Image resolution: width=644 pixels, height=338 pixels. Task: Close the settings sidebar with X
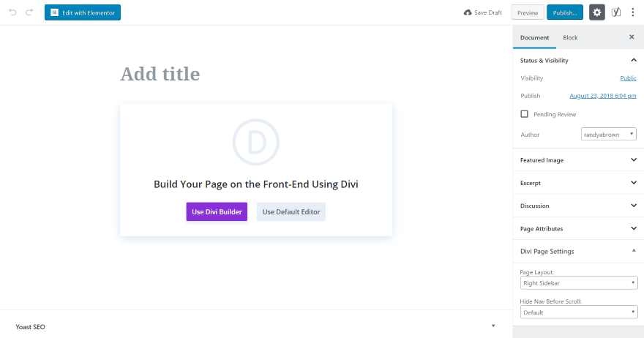[632, 37]
